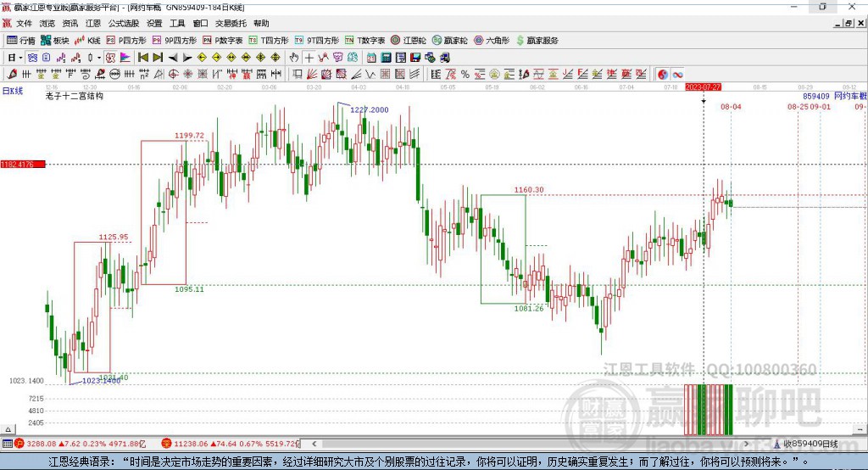Click the red price label 1182.4176
This screenshot has height=470, width=868.
tap(23, 165)
